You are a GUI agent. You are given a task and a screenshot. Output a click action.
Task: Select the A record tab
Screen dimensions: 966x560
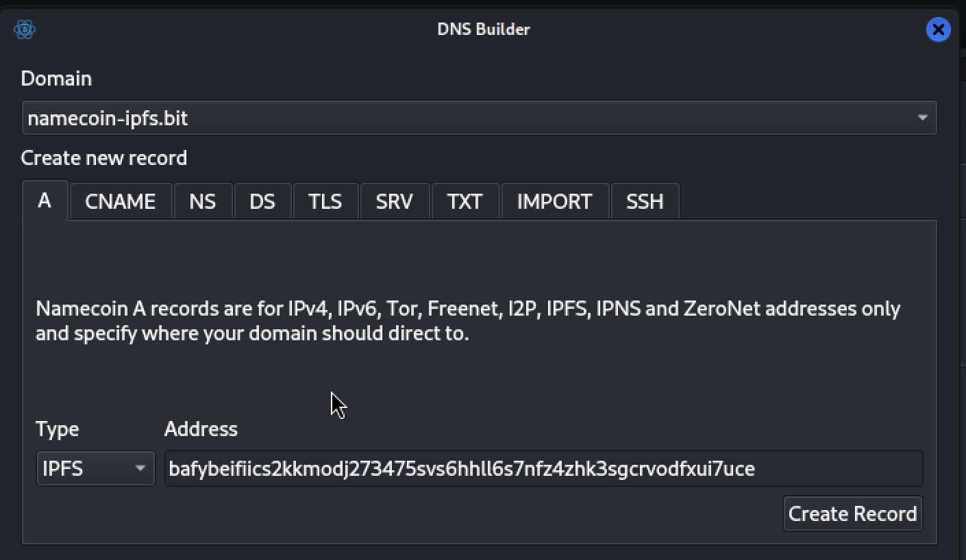click(45, 201)
